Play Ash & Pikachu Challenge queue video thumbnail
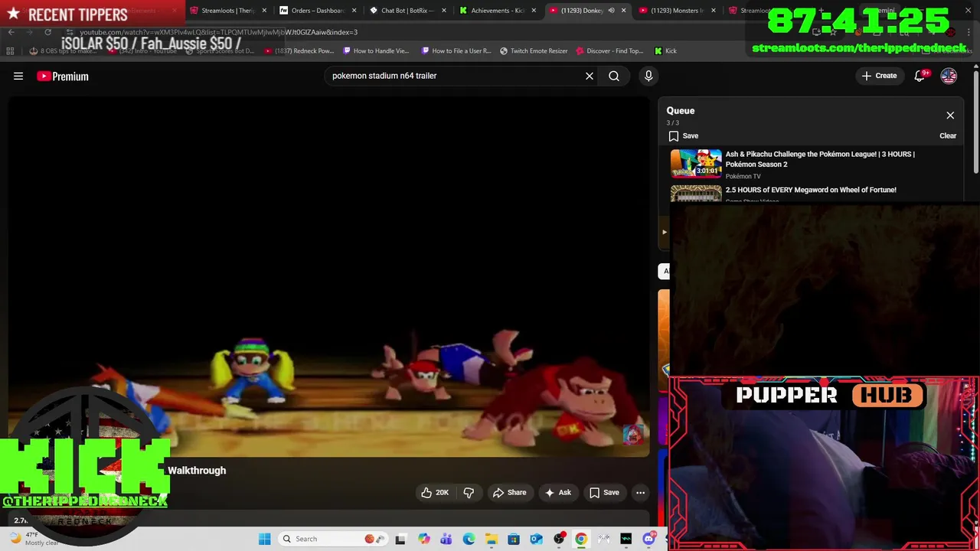 (696, 163)
